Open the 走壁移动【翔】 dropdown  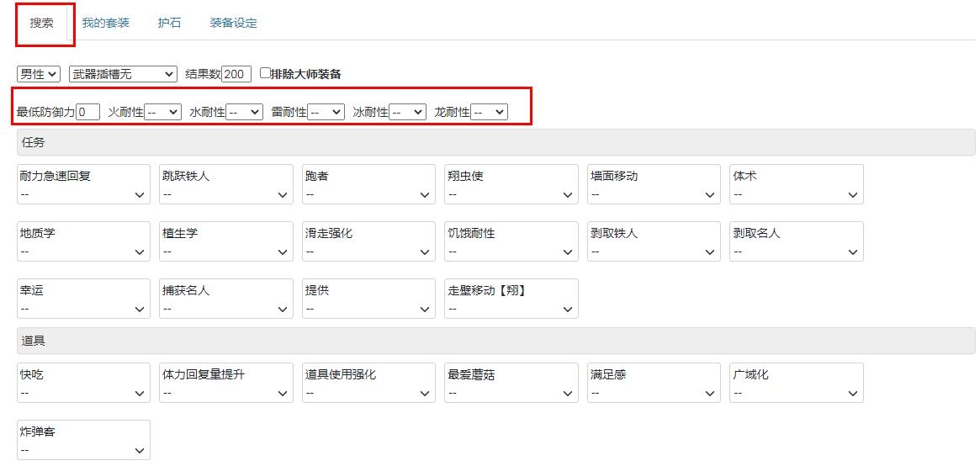point(511,310)
